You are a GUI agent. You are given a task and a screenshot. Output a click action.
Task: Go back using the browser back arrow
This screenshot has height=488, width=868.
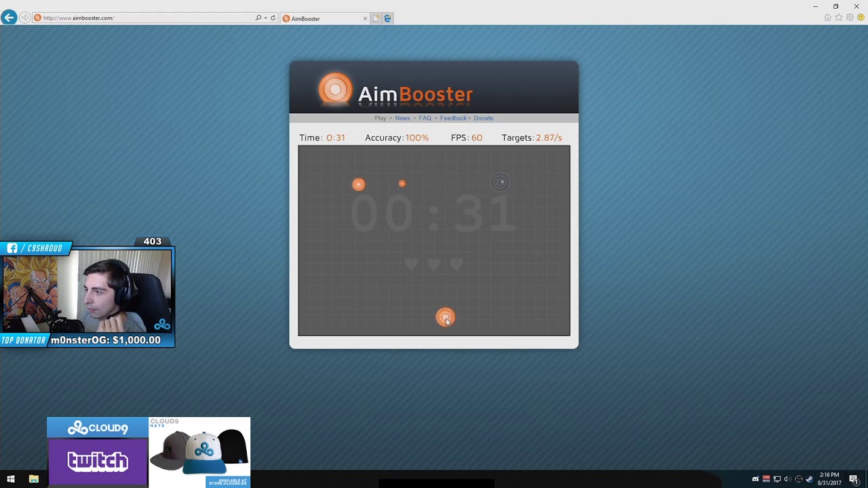tap(9, 18)
